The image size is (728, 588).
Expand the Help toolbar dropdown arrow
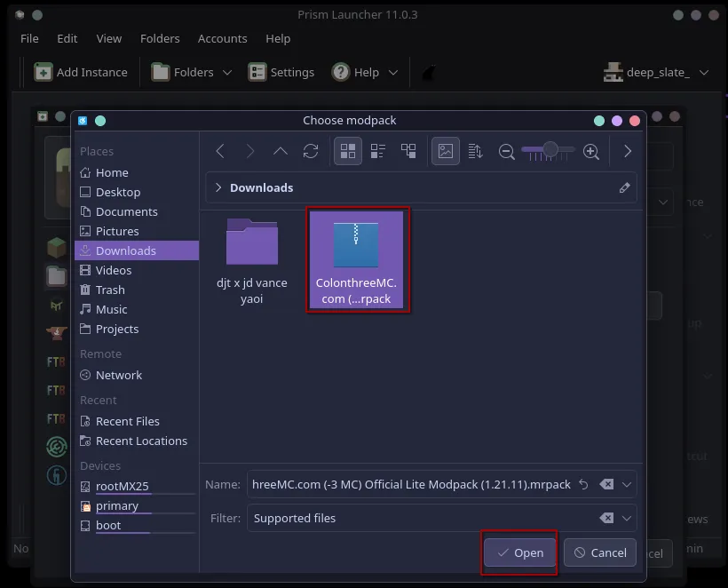pyautogui.click(x=392, y=73)
